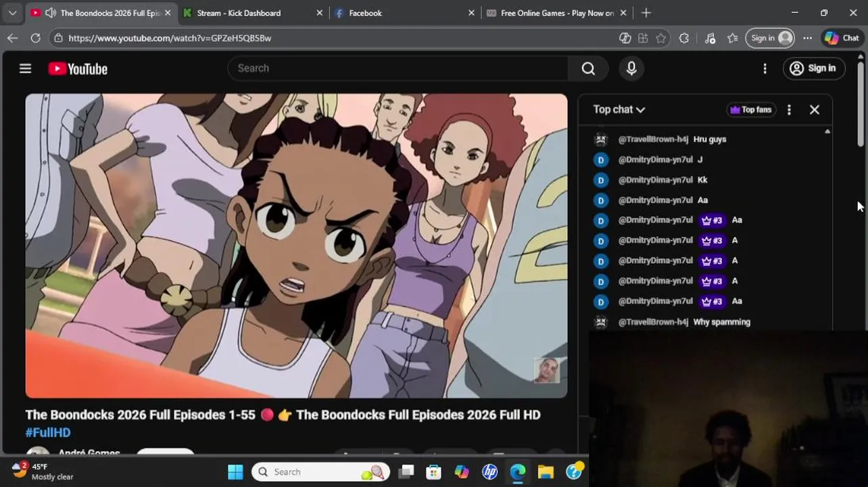Sign in to Edge profile button

coord(771,38)
